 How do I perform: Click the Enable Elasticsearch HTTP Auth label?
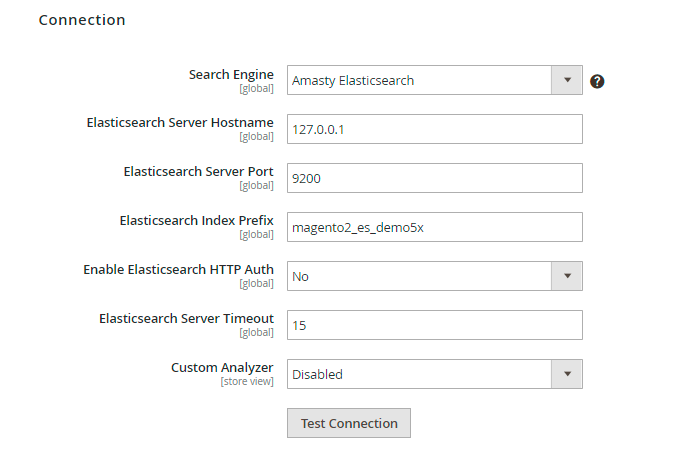(x=178, y=269)
